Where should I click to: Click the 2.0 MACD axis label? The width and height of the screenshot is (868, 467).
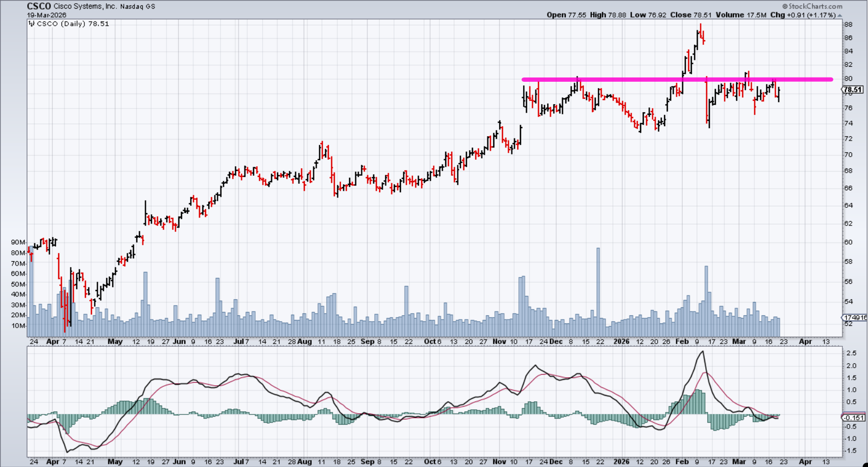click(851, 366)
